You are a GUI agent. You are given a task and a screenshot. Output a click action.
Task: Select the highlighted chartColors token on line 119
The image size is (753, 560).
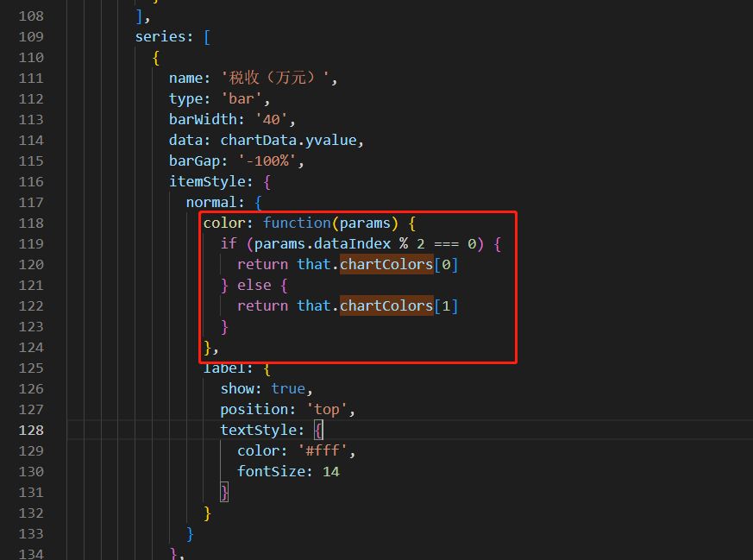click(x=386, y=264)
